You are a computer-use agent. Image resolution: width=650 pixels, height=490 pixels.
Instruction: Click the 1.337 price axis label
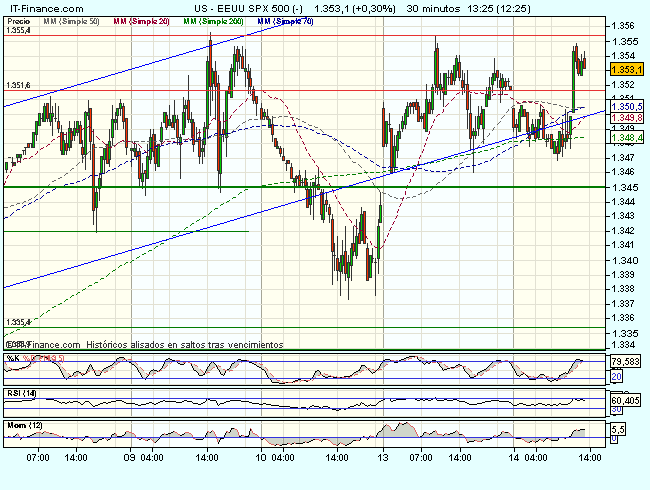pos(623,304)
